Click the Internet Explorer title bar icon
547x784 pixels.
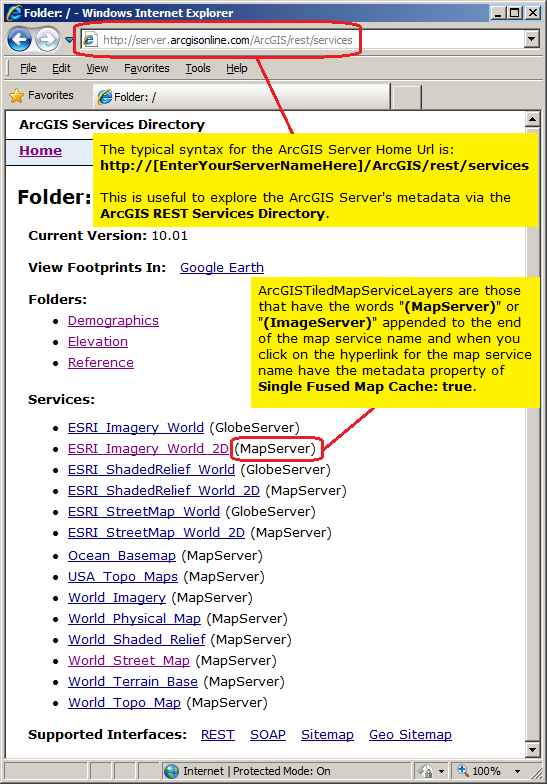point(14,12)
